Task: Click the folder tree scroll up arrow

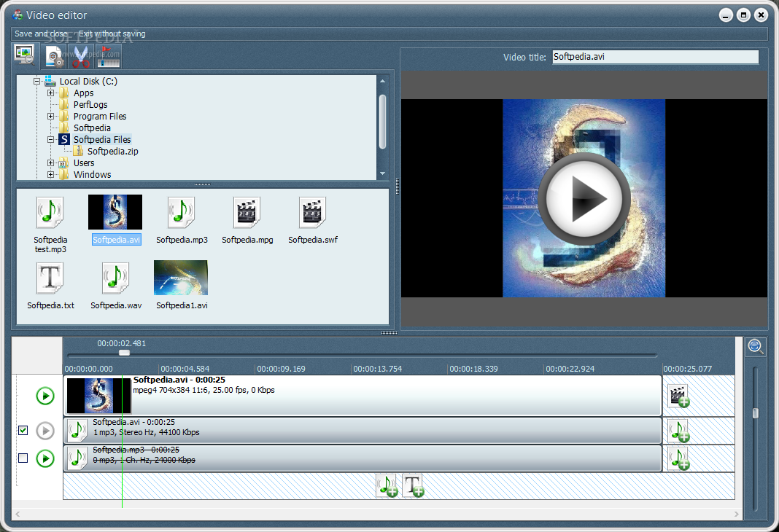Action: point(382,81)
